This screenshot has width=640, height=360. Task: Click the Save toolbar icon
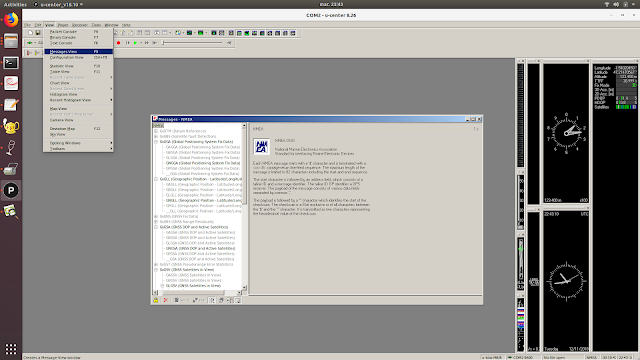click(x=38, y=33)
